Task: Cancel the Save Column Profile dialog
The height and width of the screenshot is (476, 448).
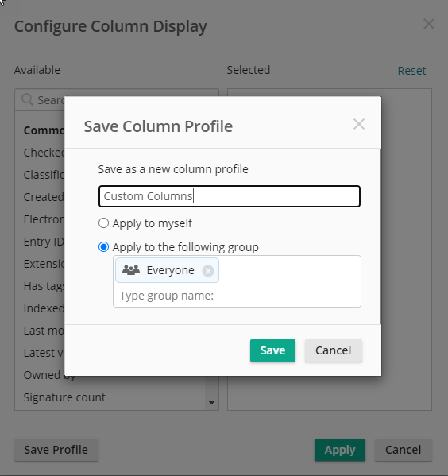Action: pos(334,350)
